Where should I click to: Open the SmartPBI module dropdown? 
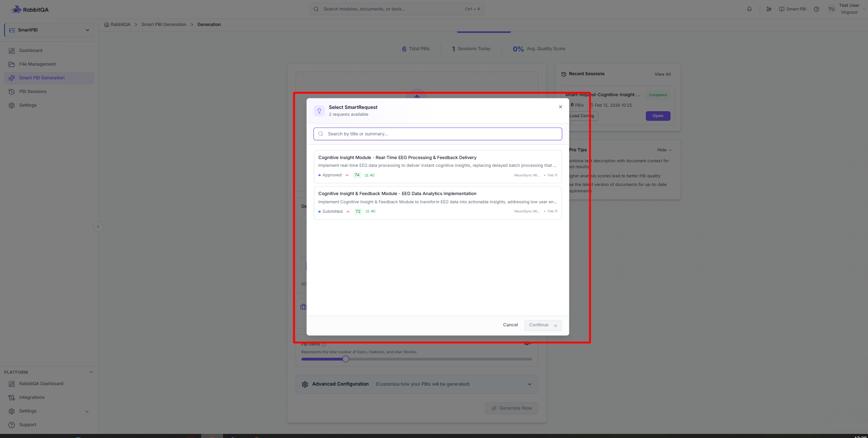(49, 30)
